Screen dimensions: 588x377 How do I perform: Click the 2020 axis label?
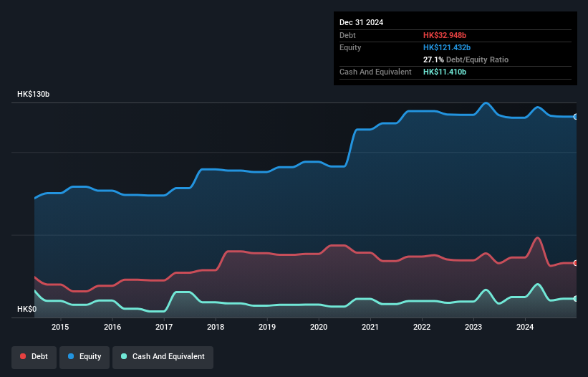(319, 327)
